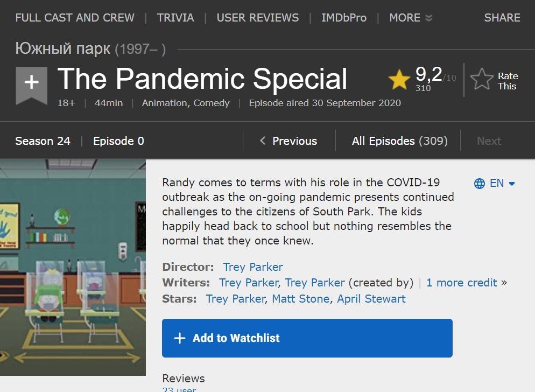535x392 pixels.
Task: Click the SHARE button
Action: tap(502, 18)
